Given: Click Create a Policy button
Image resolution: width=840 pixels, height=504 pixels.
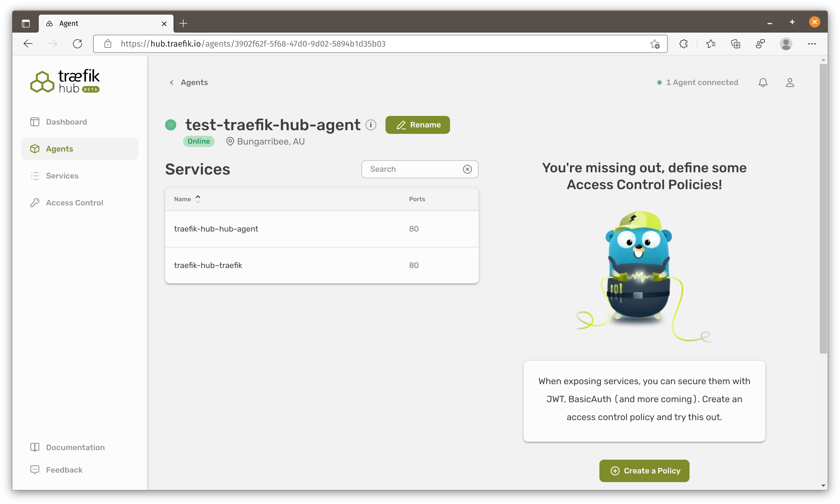Looking at the screenshot, I should pyautogui.click(x=644, y=471).
